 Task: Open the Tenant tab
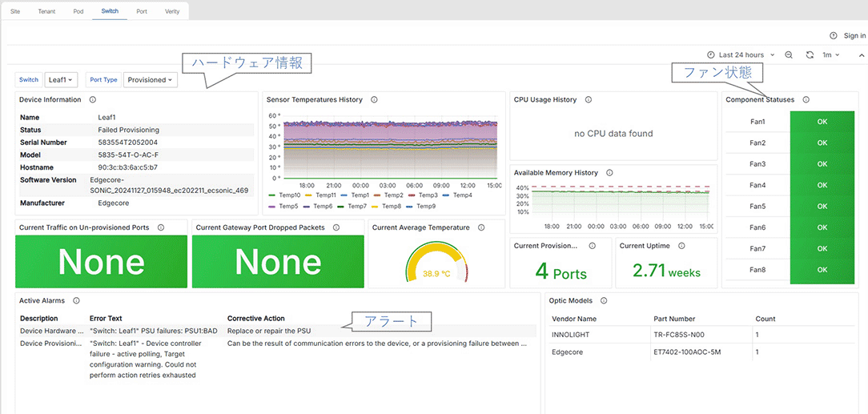point(46,11)
